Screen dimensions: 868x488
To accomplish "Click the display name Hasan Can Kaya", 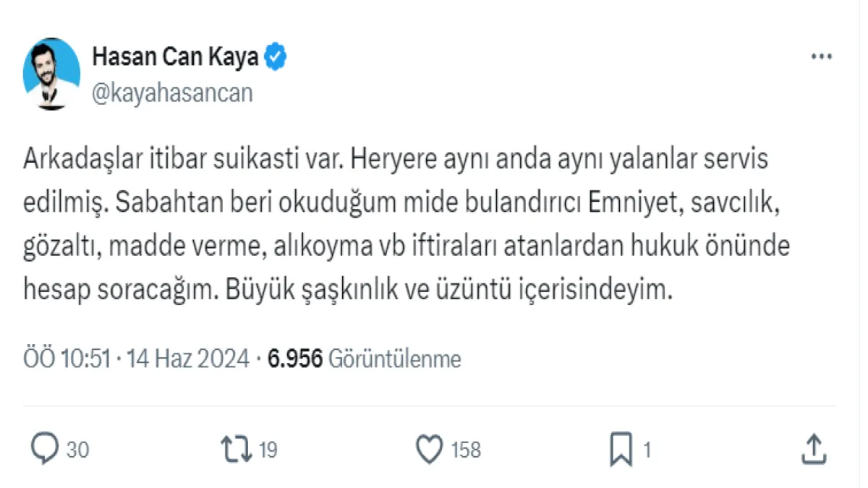I will [x=175, y=57].
